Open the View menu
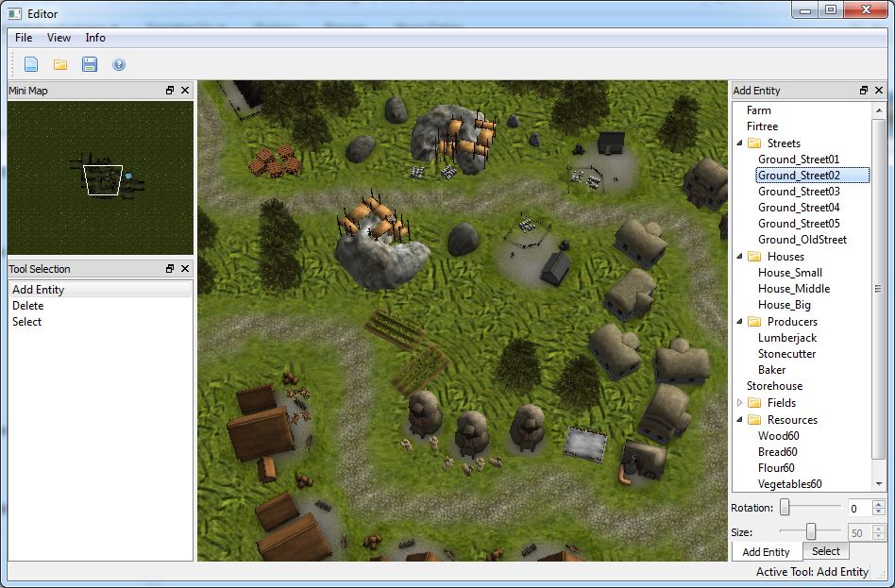Screen dimensions: 895x588 59,38
